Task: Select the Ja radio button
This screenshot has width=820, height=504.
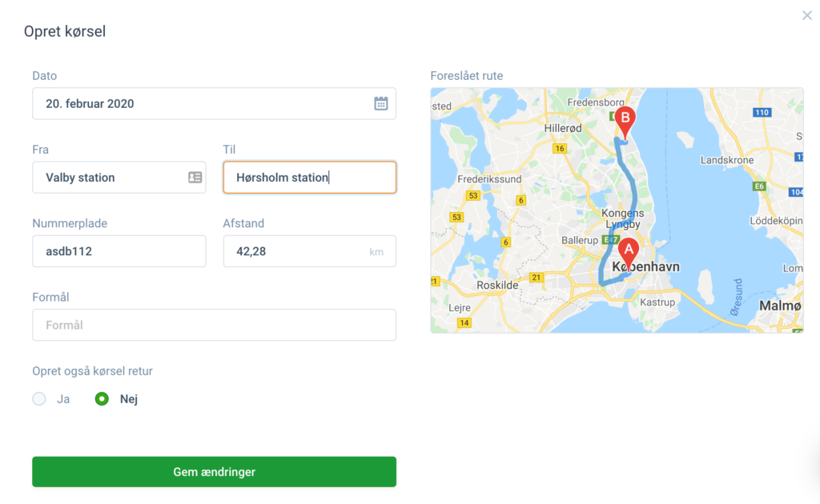Action: (39, 399)
